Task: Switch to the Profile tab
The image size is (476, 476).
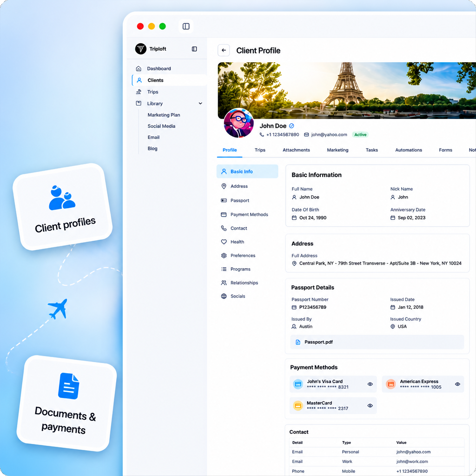Action: click(230, 150)
